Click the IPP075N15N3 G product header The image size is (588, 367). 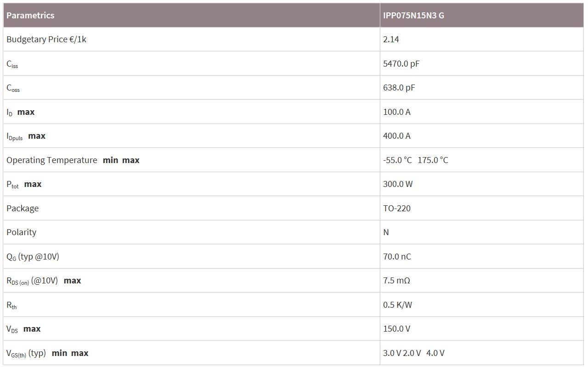coord(413,15)
